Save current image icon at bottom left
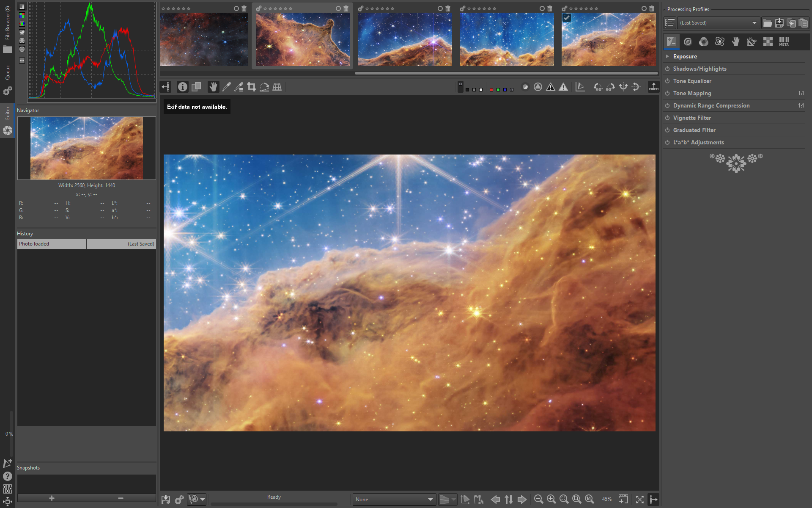The image size is (812, 508). 166,500
